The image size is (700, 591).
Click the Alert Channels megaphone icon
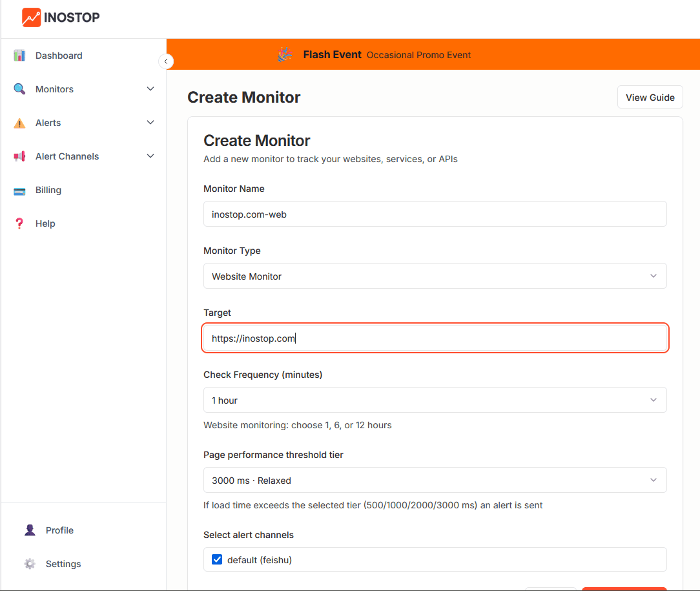coord(19,156)
